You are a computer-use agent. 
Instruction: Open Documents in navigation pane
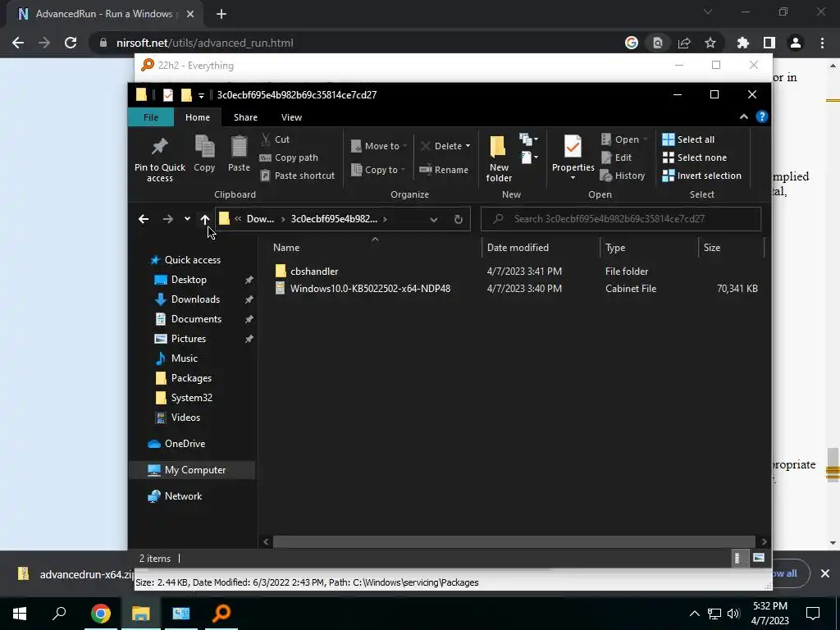(196, 319)
